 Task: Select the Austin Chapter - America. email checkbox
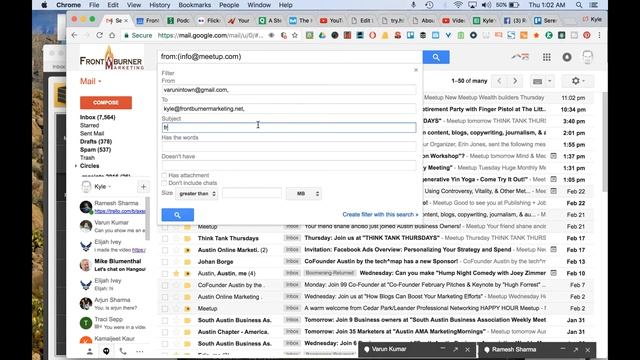165,332
